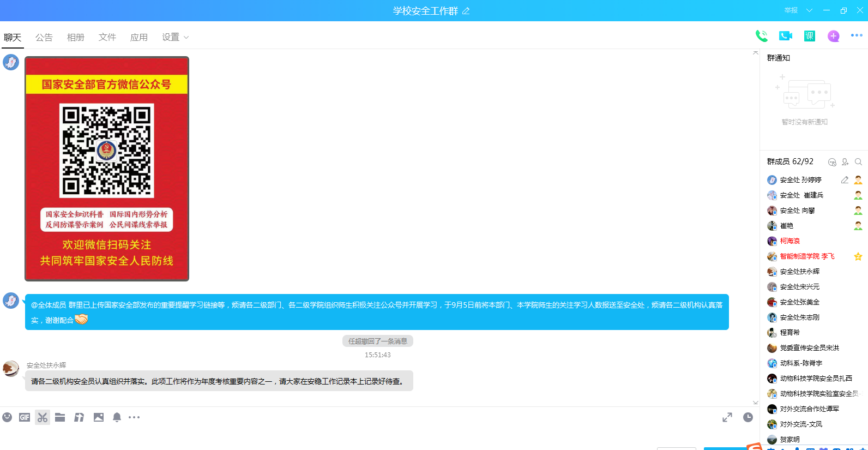Select member 柯海浪 in member list
This screenshot has width=868, height=450.
coord(789,241)
